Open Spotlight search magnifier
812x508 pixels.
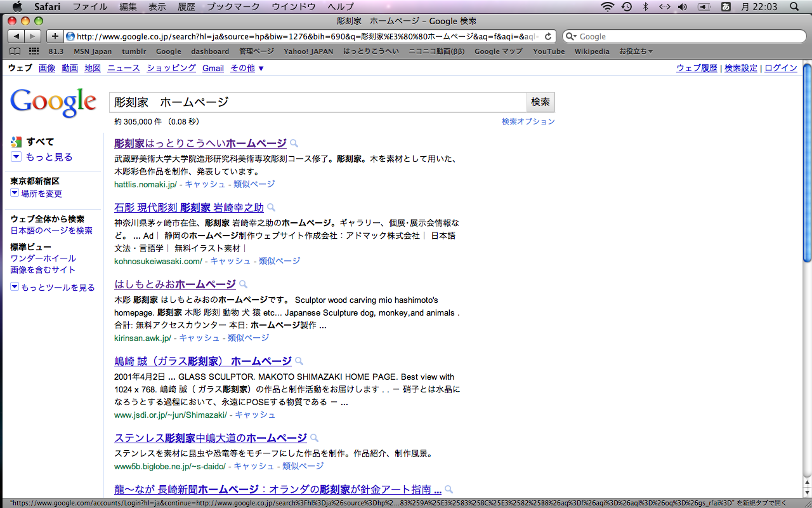(794, 6)
